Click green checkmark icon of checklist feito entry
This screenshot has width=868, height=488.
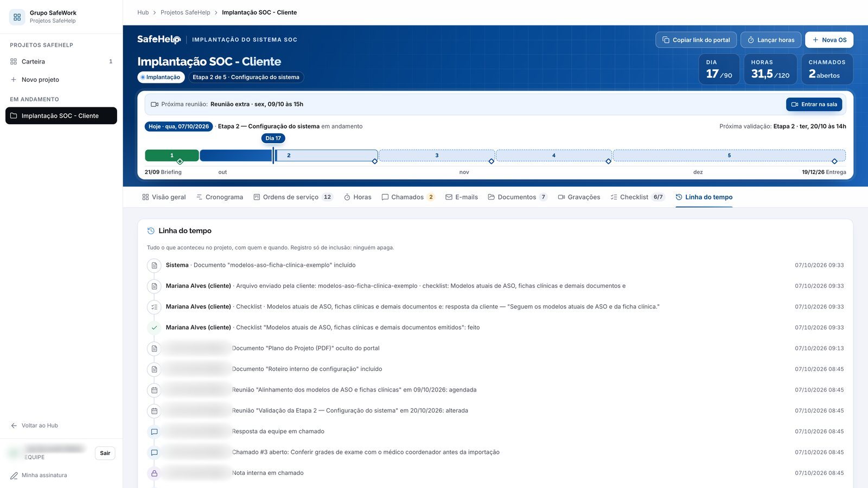click(x=154, y=328)
